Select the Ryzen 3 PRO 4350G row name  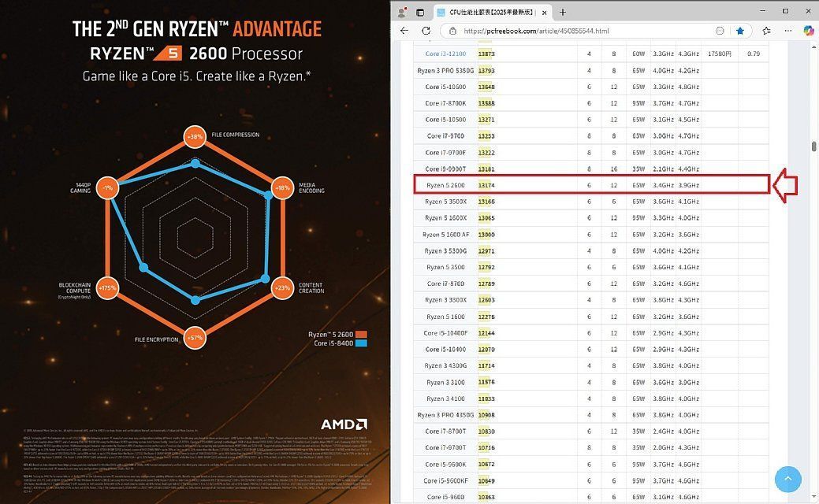pos(445,415)
